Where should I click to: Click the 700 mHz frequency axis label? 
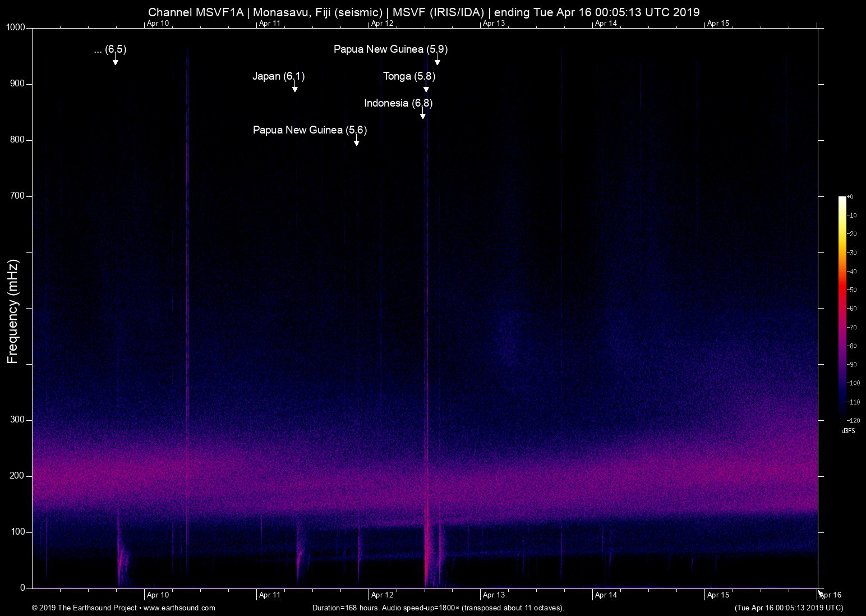17,195
